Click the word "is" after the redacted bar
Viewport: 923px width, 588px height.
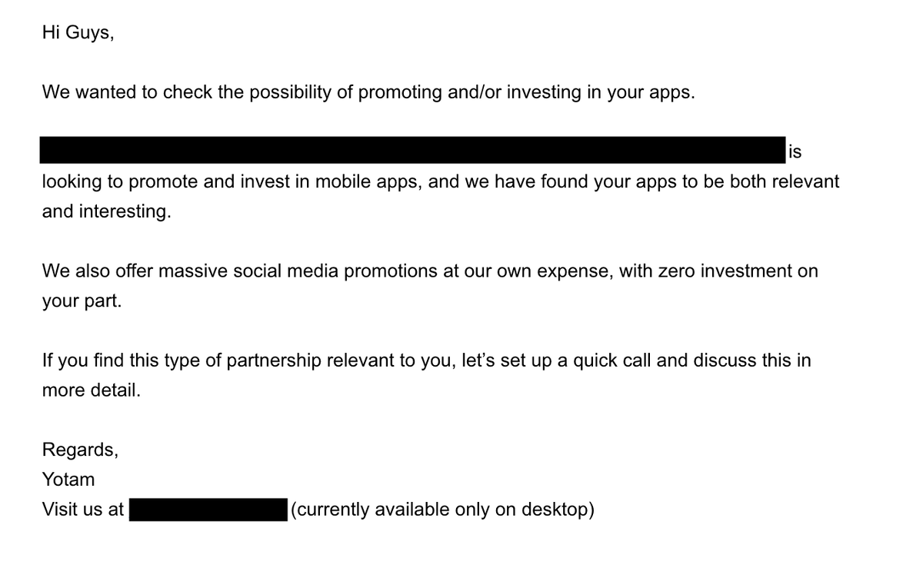(795, 152)
